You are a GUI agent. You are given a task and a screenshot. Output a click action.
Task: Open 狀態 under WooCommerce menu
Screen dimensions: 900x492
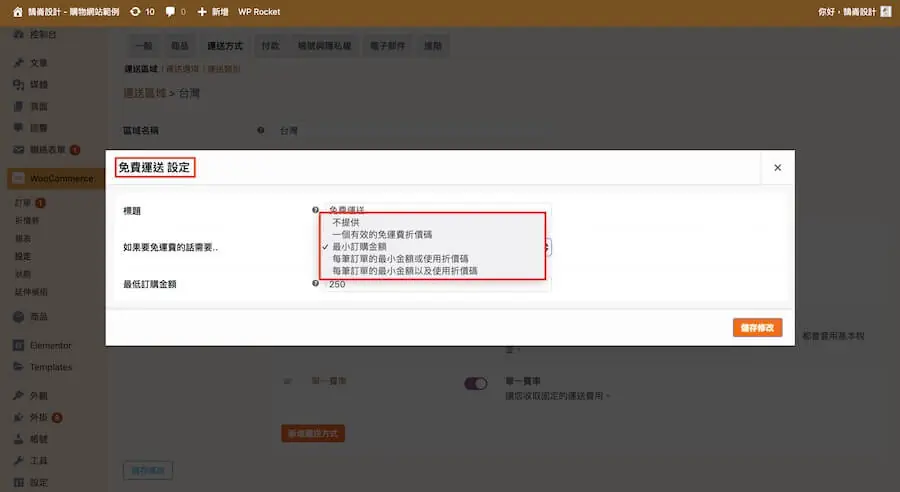(x=23, y=274)
